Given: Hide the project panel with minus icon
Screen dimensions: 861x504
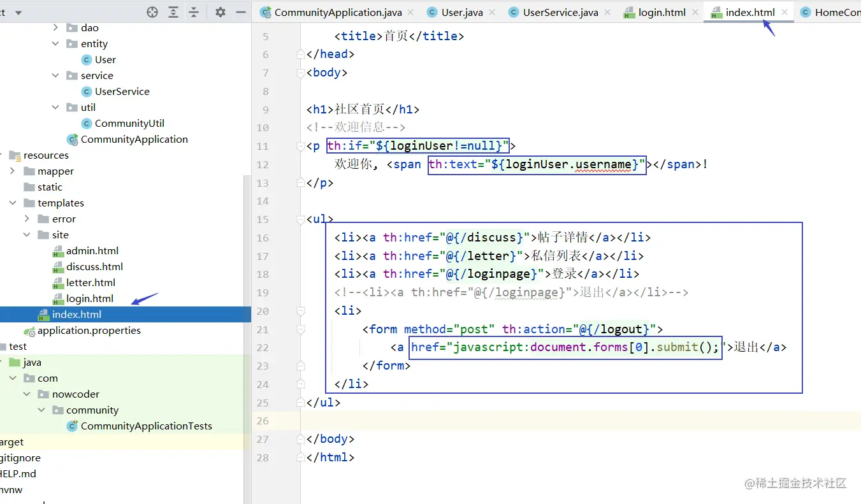Looking at the screenshot, I should coord(240,12).
